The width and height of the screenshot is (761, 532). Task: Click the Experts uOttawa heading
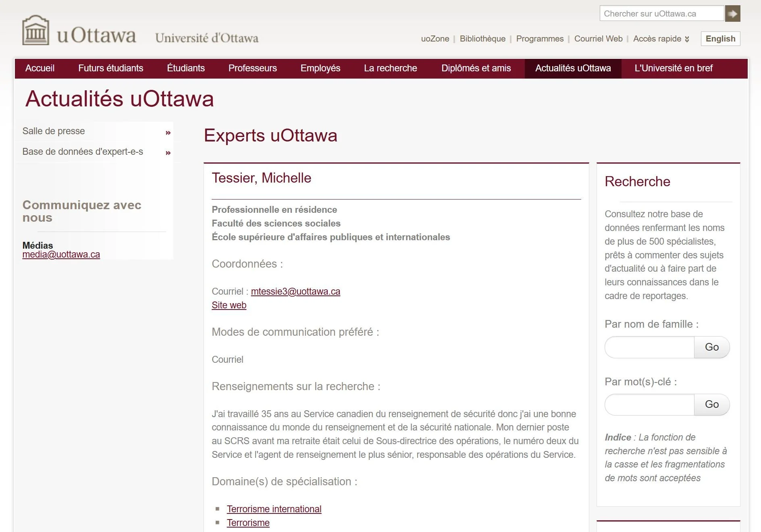tap(270, 135)
